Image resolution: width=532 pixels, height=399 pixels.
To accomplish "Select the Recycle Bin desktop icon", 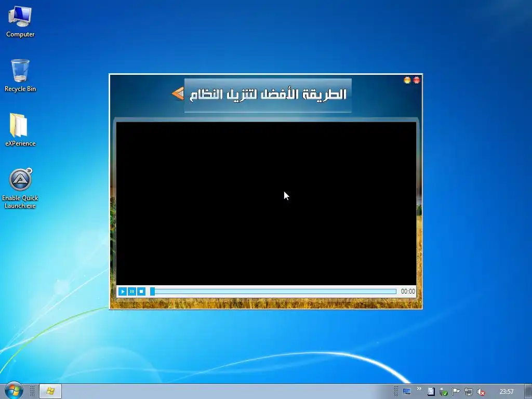I will (x=20, y=75).
